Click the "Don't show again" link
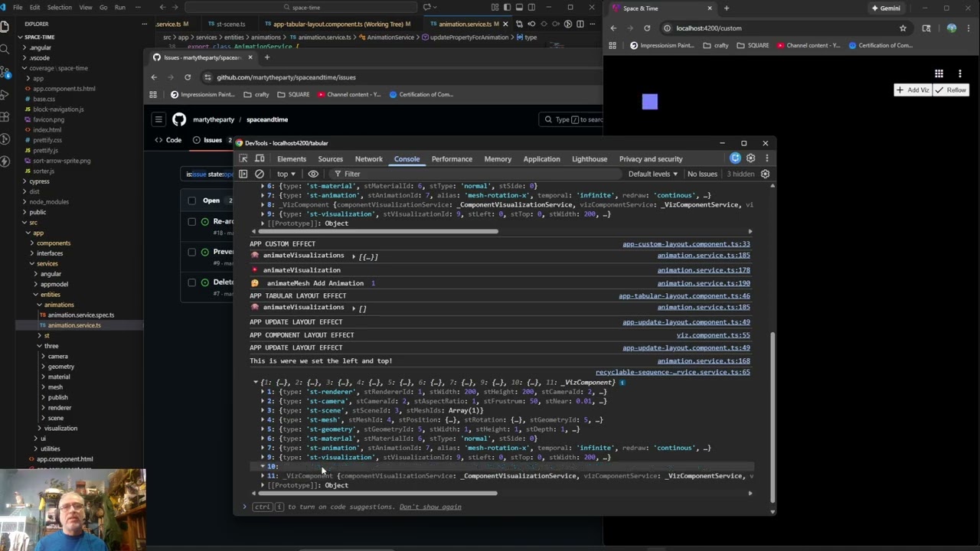Image resolution: width=980 pixels, height=551 pixels. click(430, 507)
